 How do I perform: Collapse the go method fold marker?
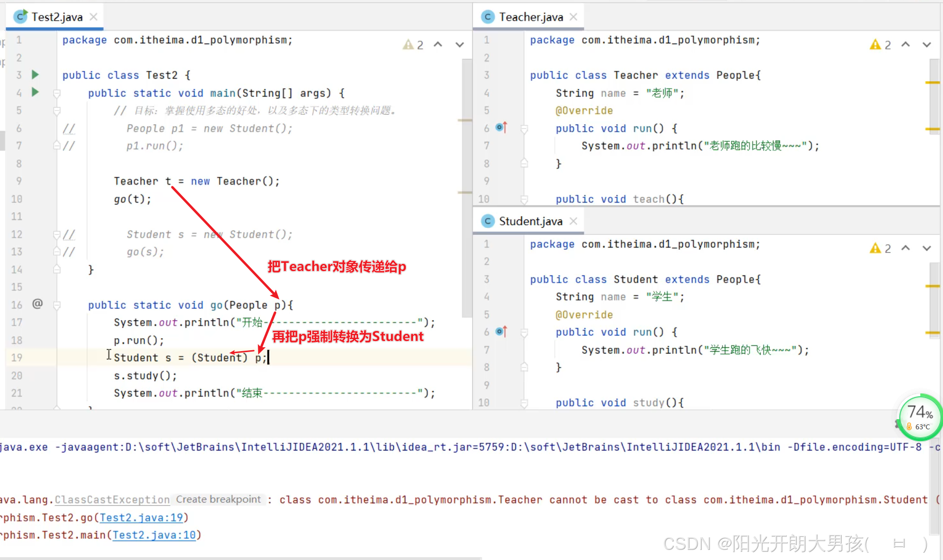tap(57, 305)
